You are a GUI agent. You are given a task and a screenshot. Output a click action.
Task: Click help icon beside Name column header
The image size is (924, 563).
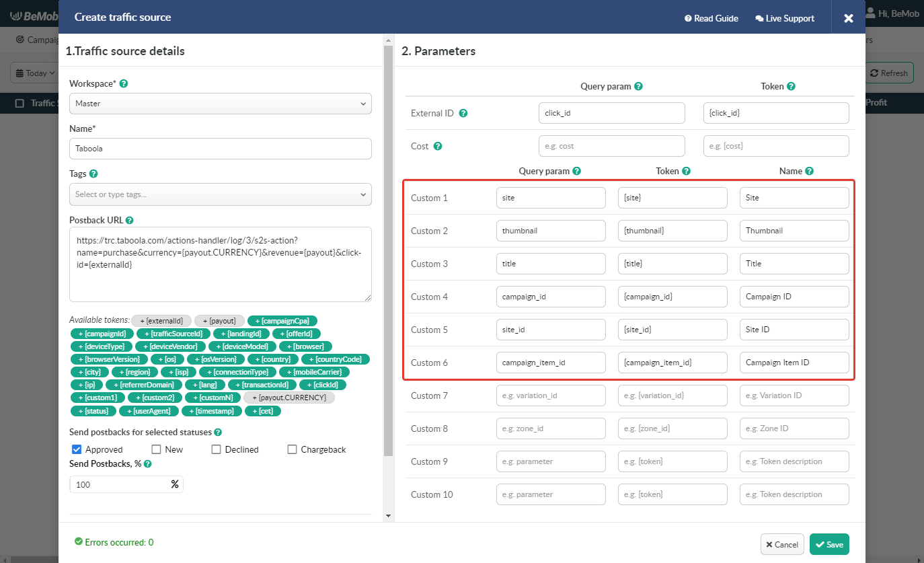(x=809, y=172)
